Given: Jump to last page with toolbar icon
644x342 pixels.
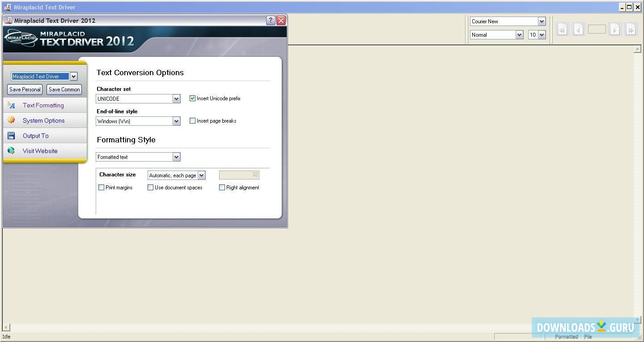Looking at the screenshot, I should click(631, 29).
